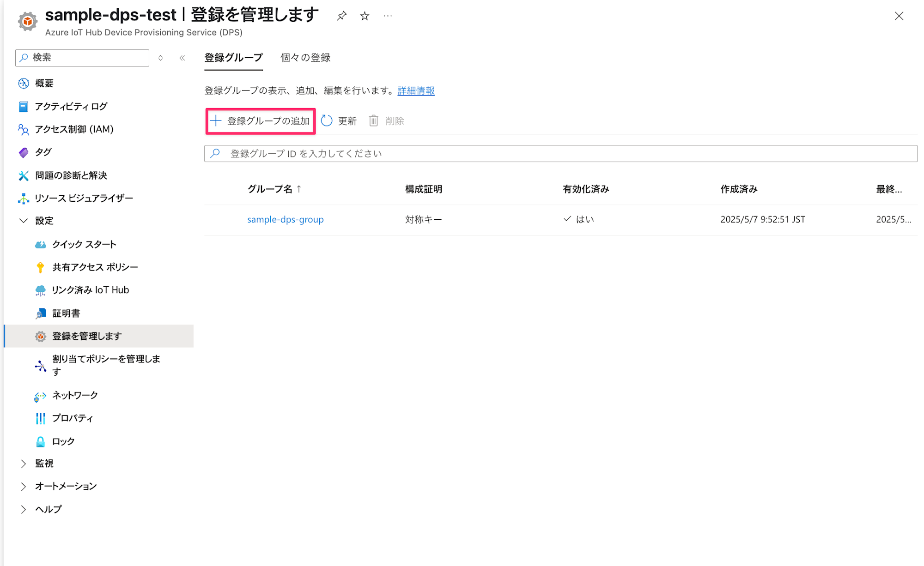Expand the ヘルプ section
The height and width of the screenshot is (566, 924).
[23, 509]
